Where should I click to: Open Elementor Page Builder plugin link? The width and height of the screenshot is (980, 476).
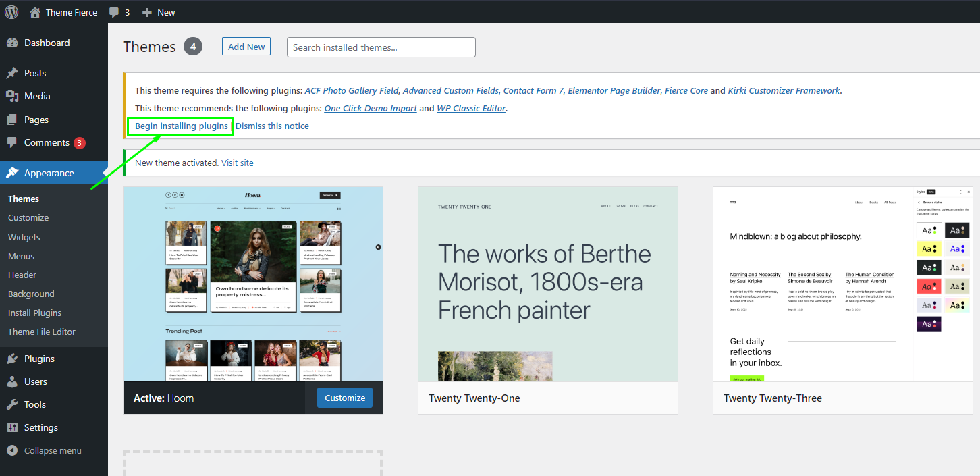(x=614, y=90)
